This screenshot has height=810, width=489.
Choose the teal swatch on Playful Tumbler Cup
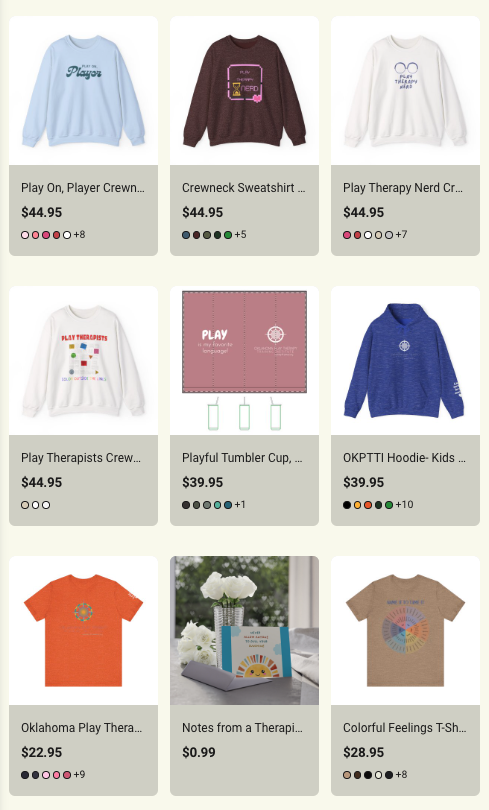(217, 505)
